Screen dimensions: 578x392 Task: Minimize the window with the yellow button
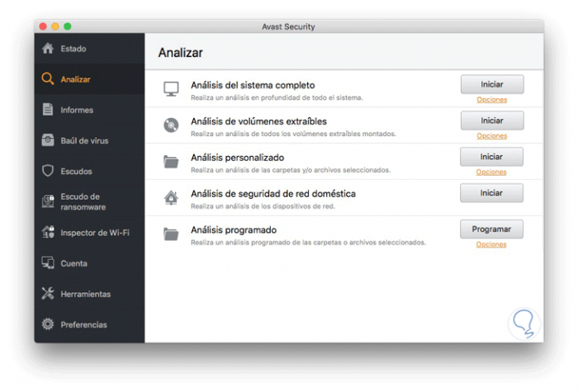click(x=55, y=26)
